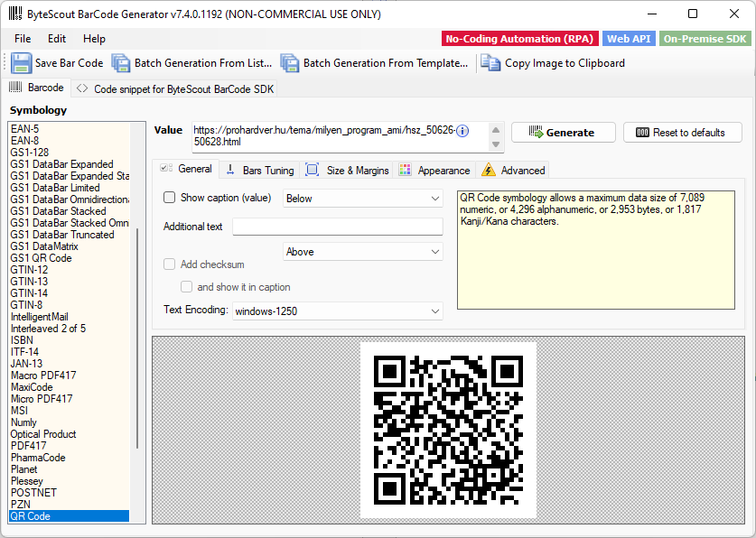Click the barcode icon on Generate button

pyautogui.click(x=536, y=132)
